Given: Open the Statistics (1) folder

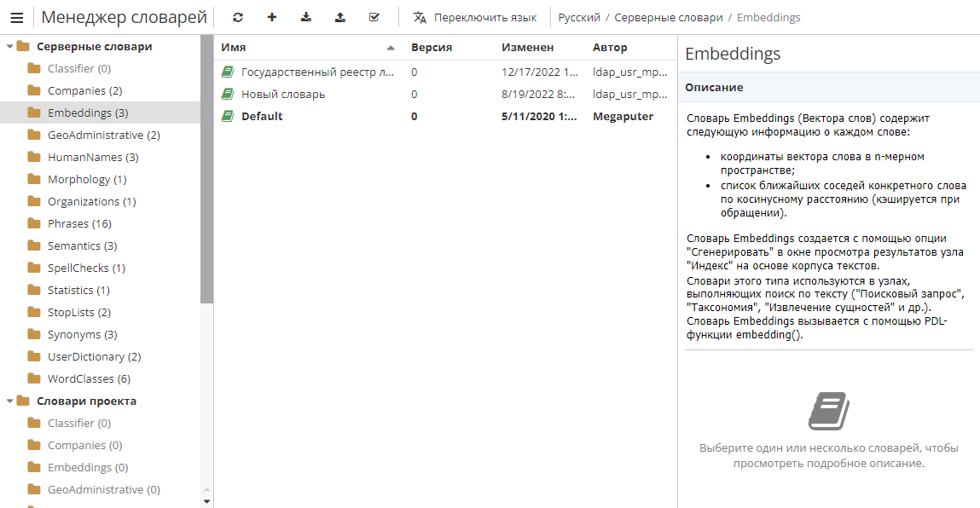Looking at the screenshot, I should pos(78,291).
